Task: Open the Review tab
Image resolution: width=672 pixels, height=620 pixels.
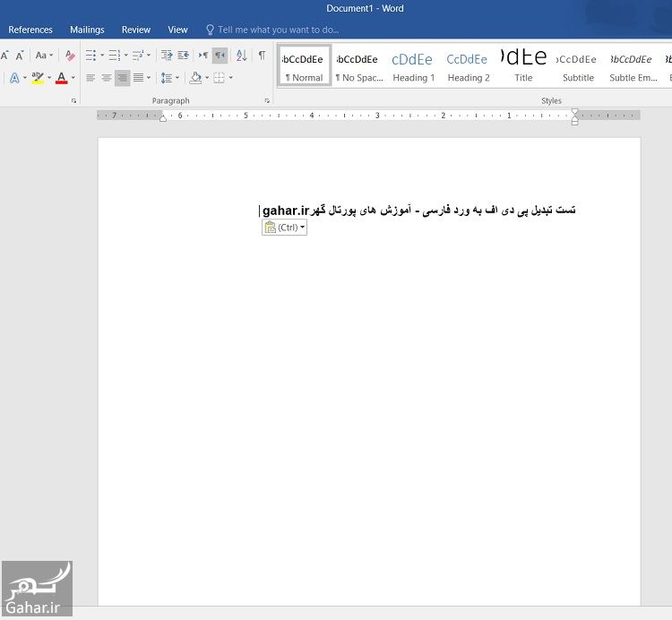Action: [x=136, y=30]
